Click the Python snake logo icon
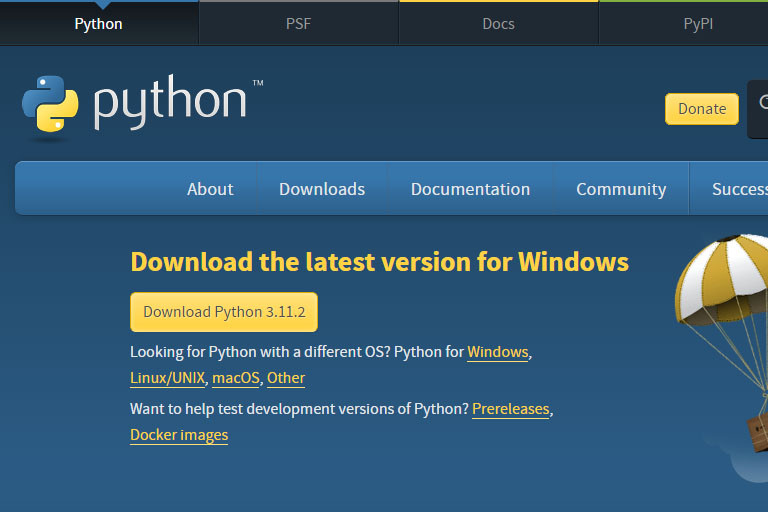This screenshot has height=512, width=768. (50, 104)
